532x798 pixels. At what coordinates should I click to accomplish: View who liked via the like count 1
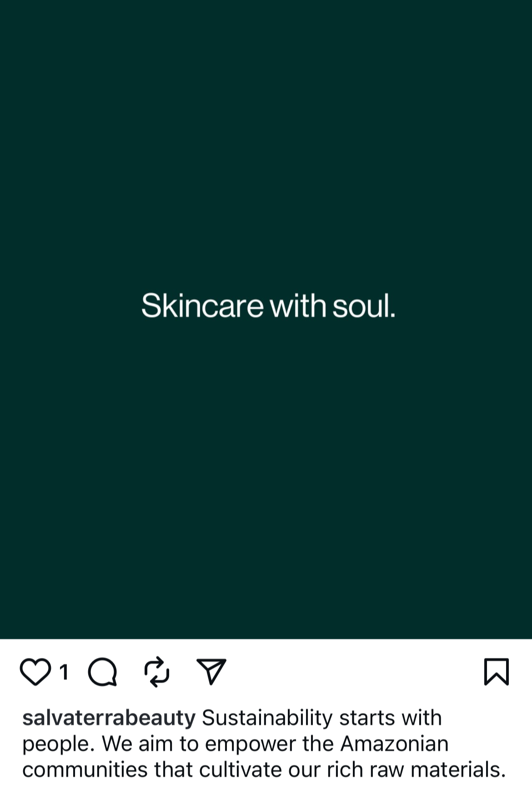tap(64, 672)
